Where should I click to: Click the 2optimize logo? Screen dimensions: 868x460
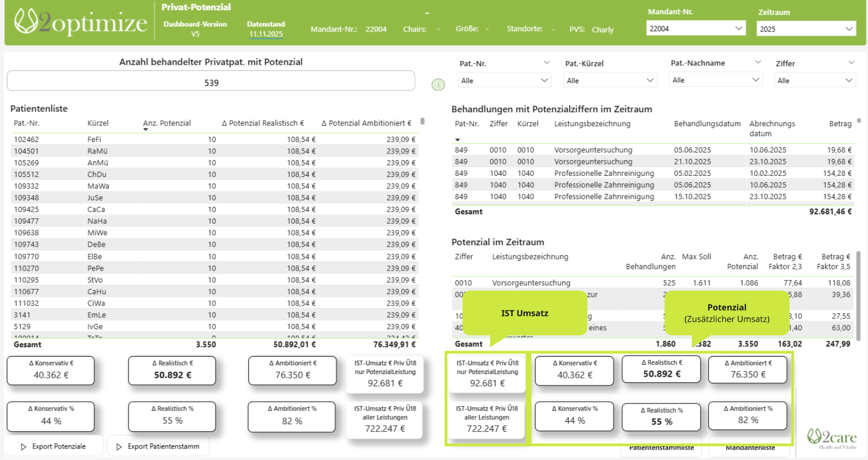click(x=81, y=22)
